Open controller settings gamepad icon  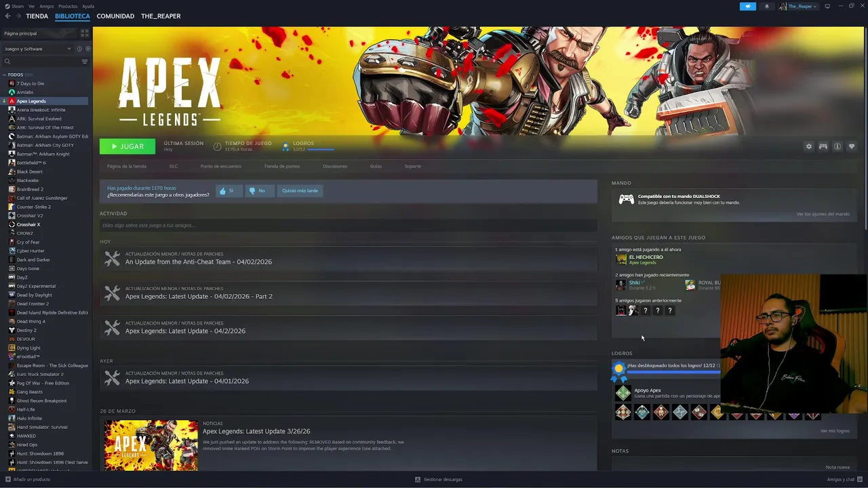click(823, 146)
